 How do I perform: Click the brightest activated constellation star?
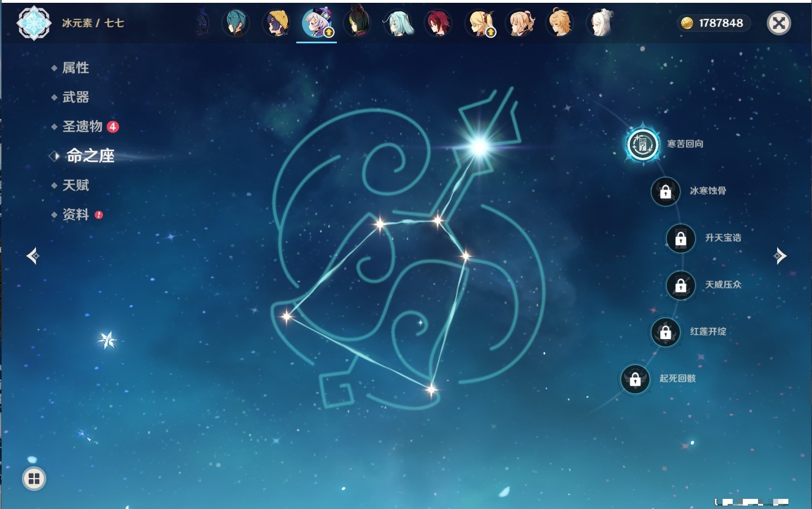[x=479, y=147]
